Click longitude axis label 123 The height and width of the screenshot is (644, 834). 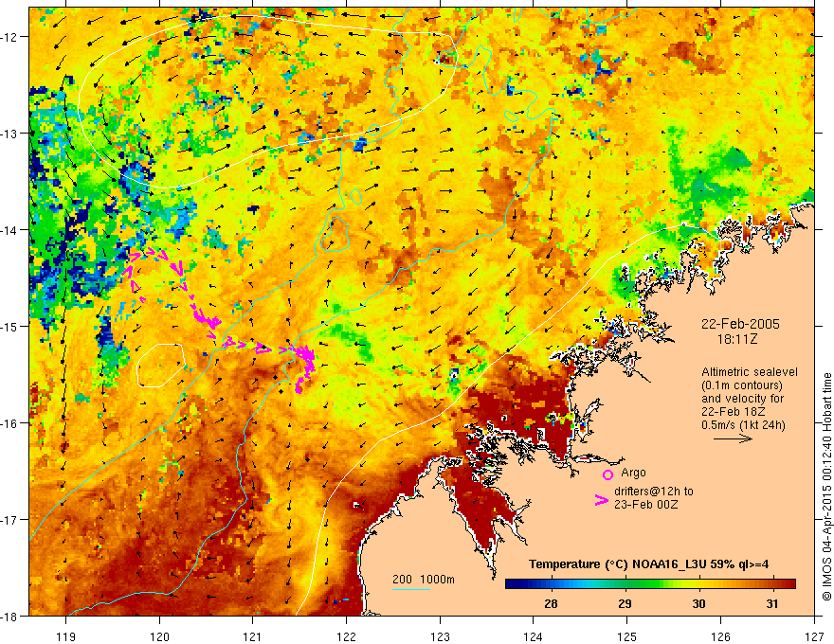[x=440, y=637]
